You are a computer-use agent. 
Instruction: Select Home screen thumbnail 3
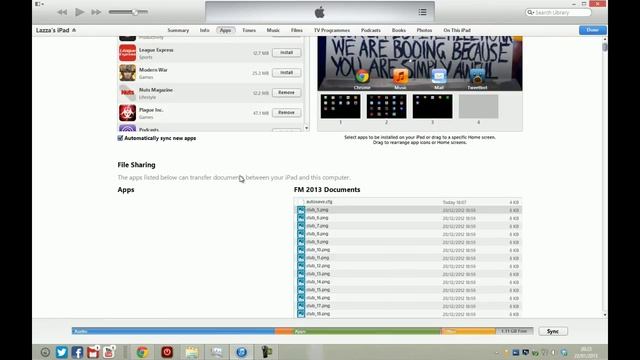click(x=432, y=107)
